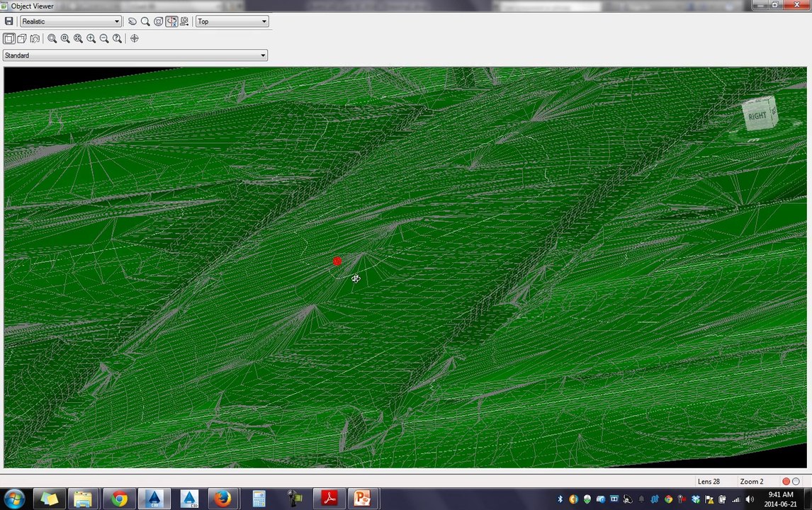
Task: Click the network signal tray icon
Action: click(736, 499)
